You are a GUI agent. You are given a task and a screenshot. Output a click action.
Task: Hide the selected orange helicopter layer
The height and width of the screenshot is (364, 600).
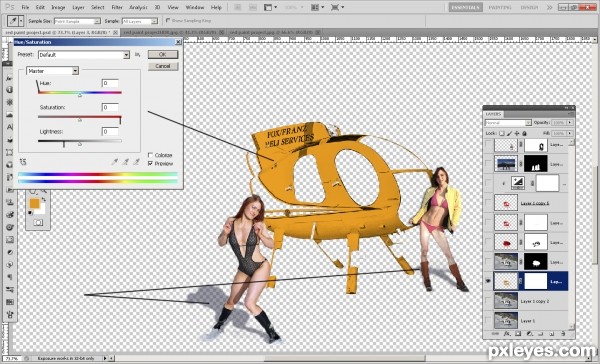tap(488, 281)
